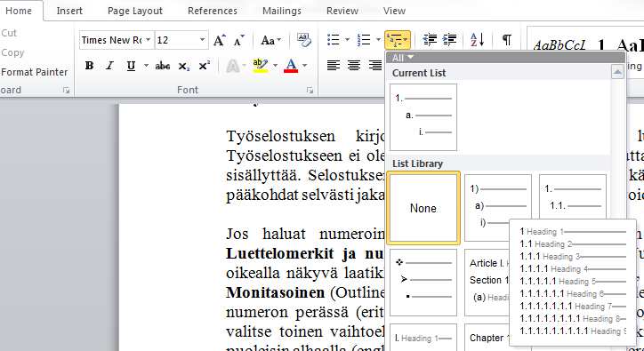Open the Font dialog launcher

click(x=310, y=91)
